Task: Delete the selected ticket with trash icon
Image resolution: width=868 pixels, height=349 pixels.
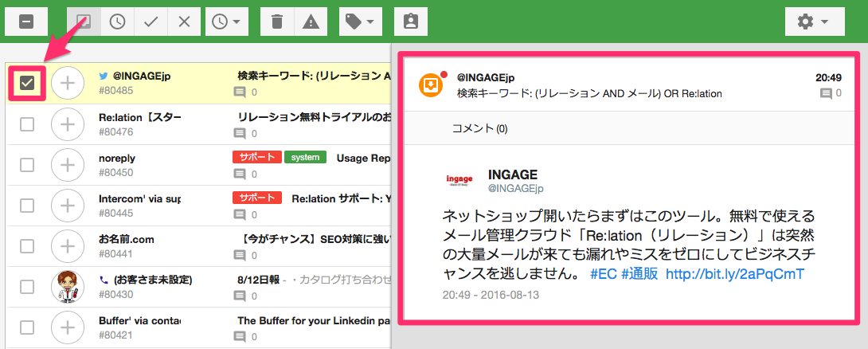Action: tap(277, 22)
